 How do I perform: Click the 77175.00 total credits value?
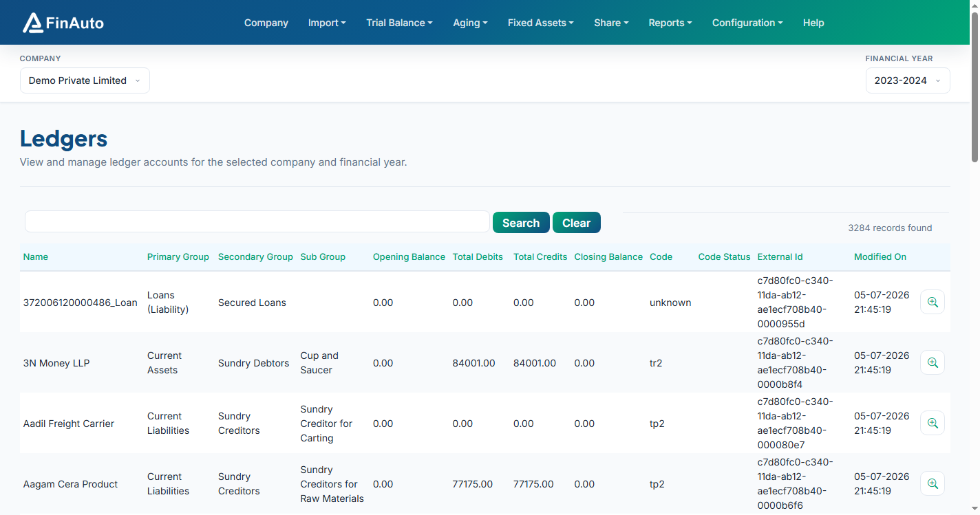[533, 484]
